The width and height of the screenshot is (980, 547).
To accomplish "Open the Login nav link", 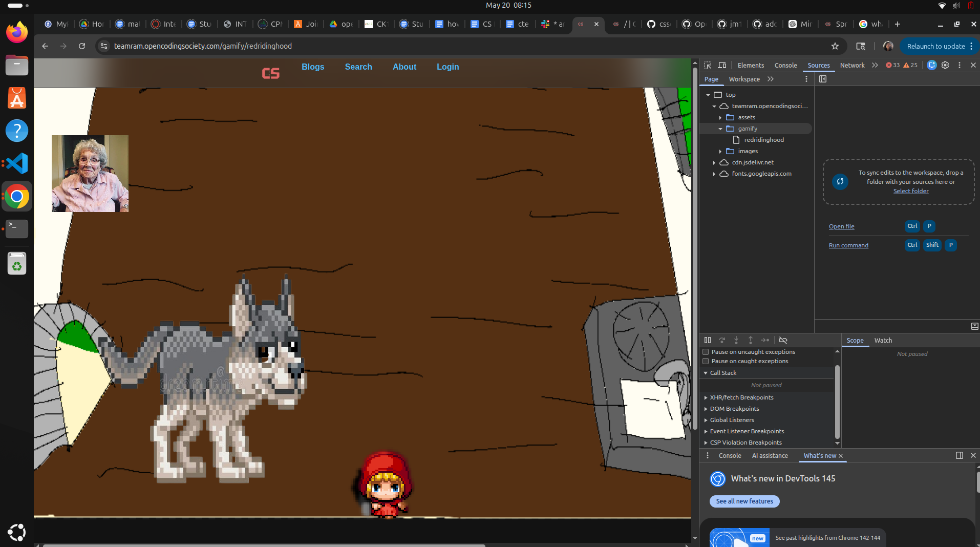I will (448, 67).
